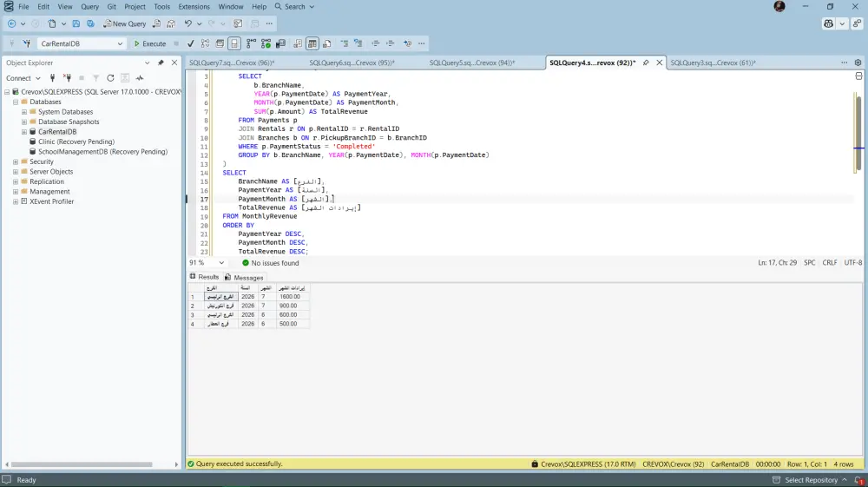This screenshot has height=487, width=868.
Task: Click the Change Connection toolbar icon
Action: tap(26, 43)
